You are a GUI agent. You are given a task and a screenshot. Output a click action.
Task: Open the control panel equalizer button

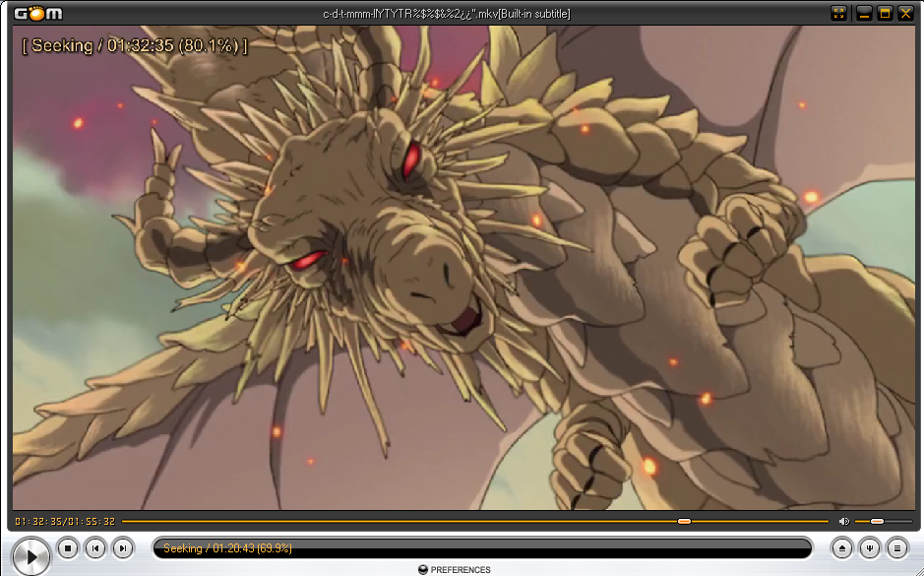(869, 548)
